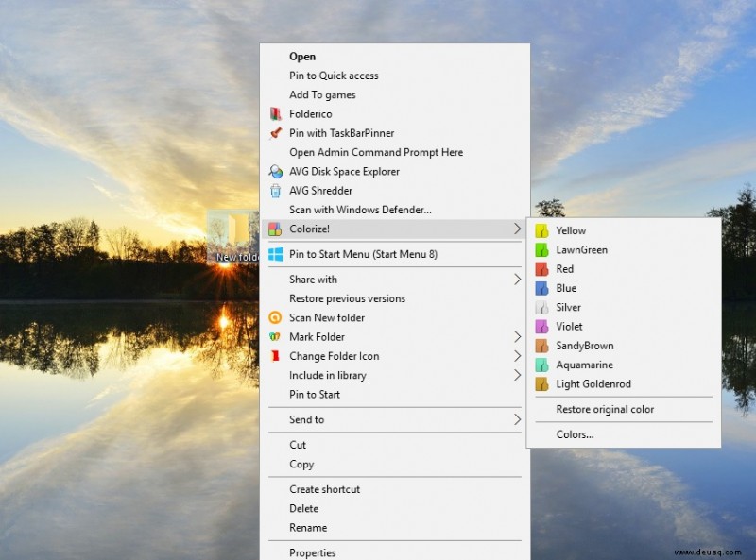
Task: Open the Colors... dialog entry
Action: coord(624,434)
